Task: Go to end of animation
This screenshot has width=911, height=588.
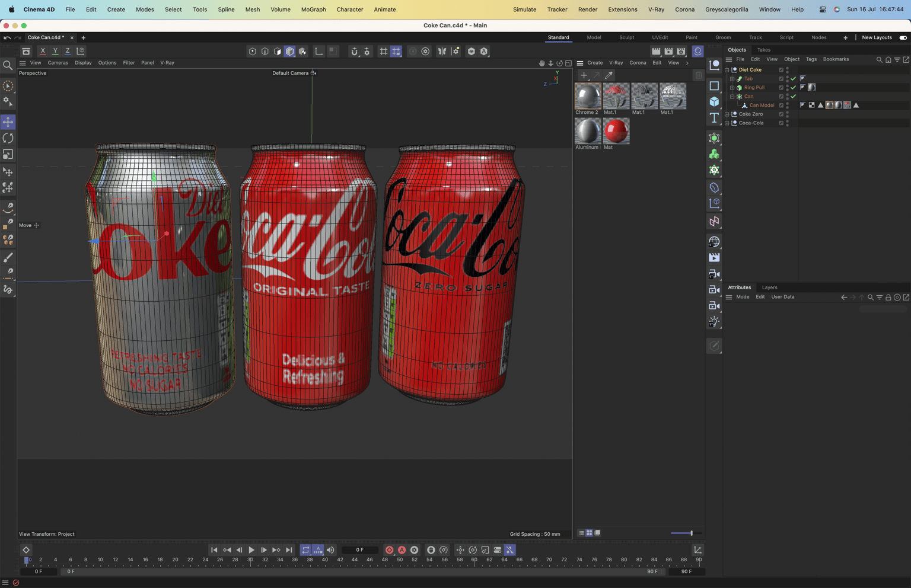Action: coord(289,550)
